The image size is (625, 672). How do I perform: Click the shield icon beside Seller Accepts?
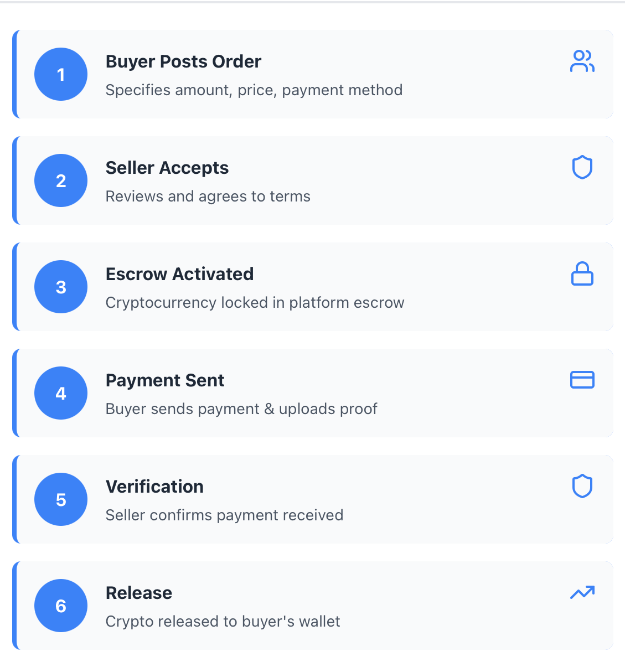pyautogui.click(x=582, y=167)
